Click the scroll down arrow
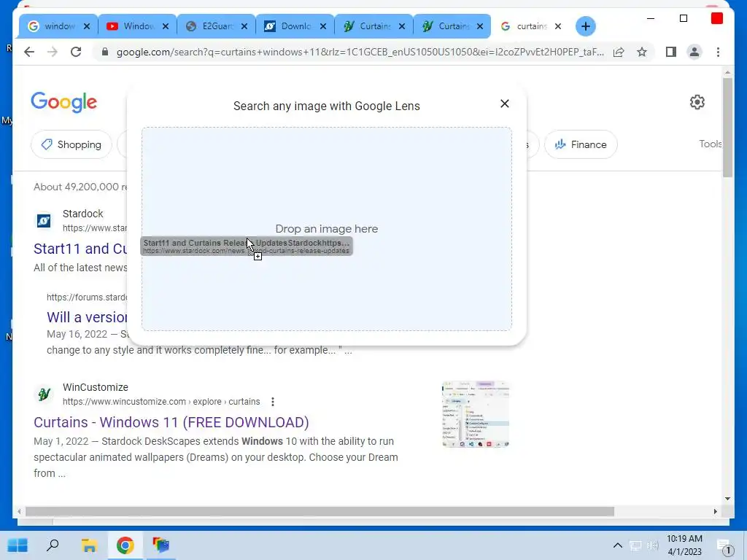 point(727,499)
